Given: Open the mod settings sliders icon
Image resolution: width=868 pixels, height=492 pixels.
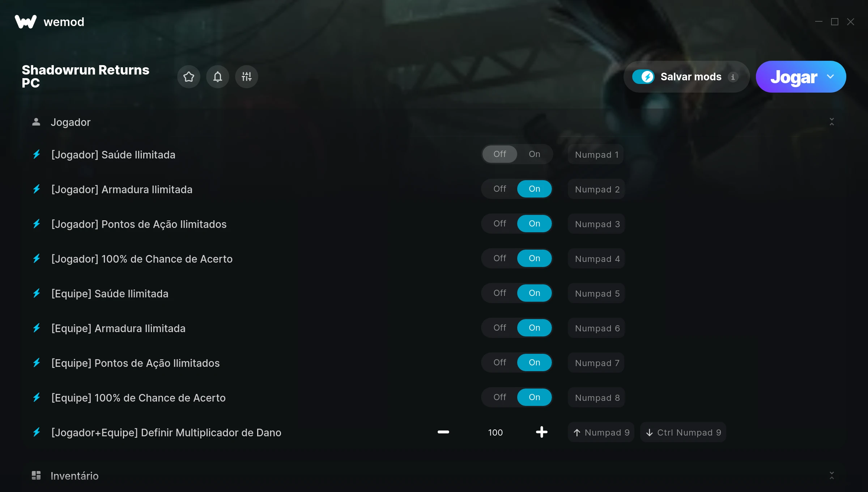Looking at the screenshot, I should click(247, 77).
